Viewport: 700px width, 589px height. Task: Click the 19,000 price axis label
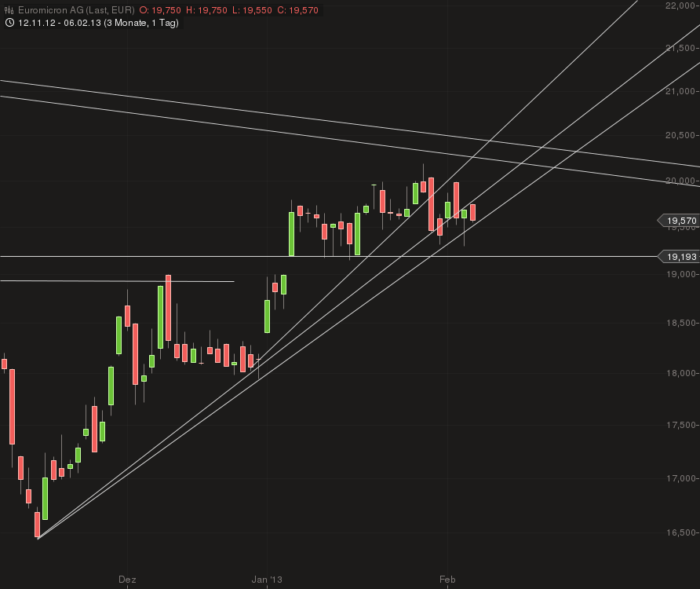coord(681,274)
